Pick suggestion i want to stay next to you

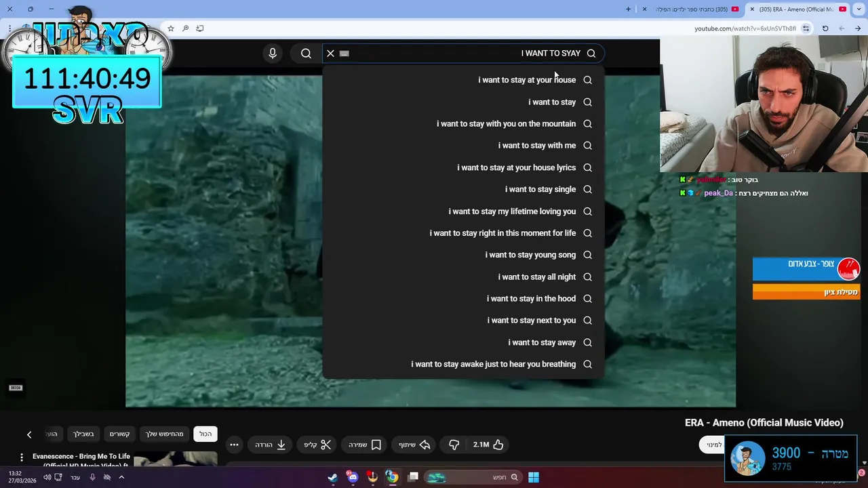pos(463,320)
